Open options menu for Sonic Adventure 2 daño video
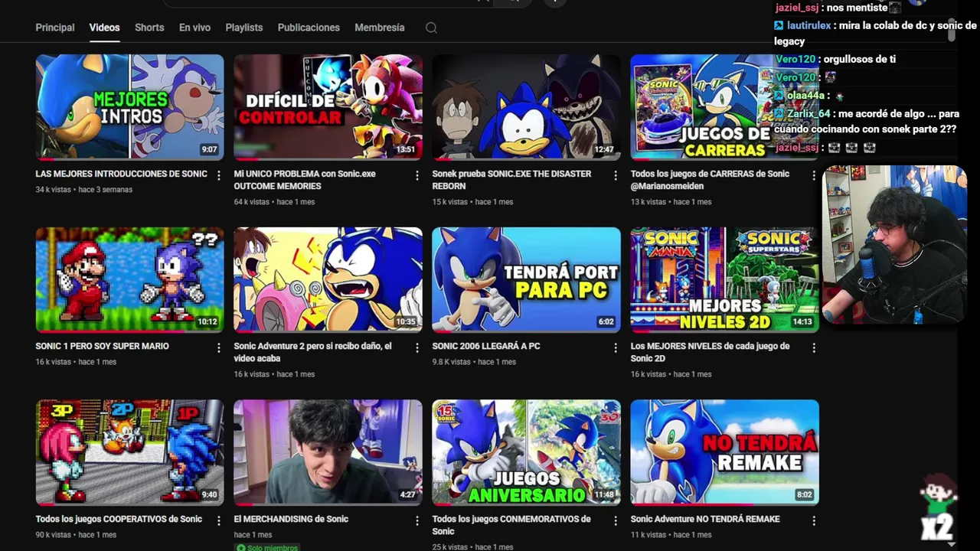The image size is (980, 551). (x=417, y=347)
